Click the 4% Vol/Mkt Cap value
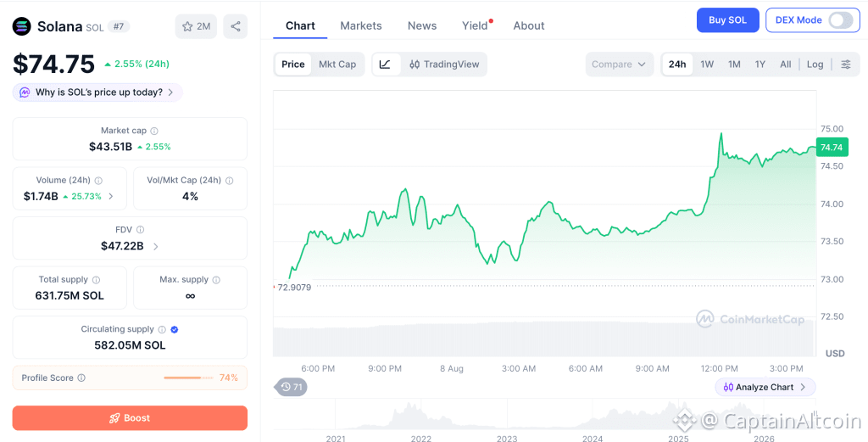Screen dimensions: 868x442 (190, 196)
